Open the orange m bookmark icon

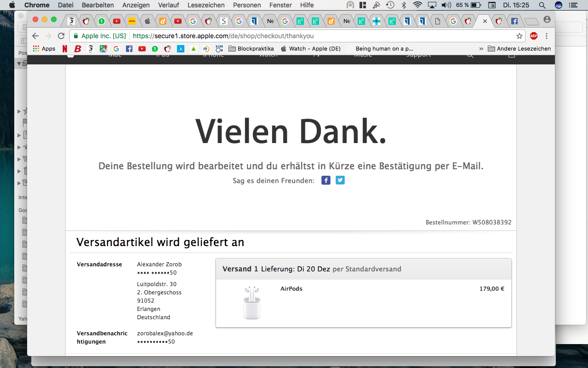click(x=206, y=48)
